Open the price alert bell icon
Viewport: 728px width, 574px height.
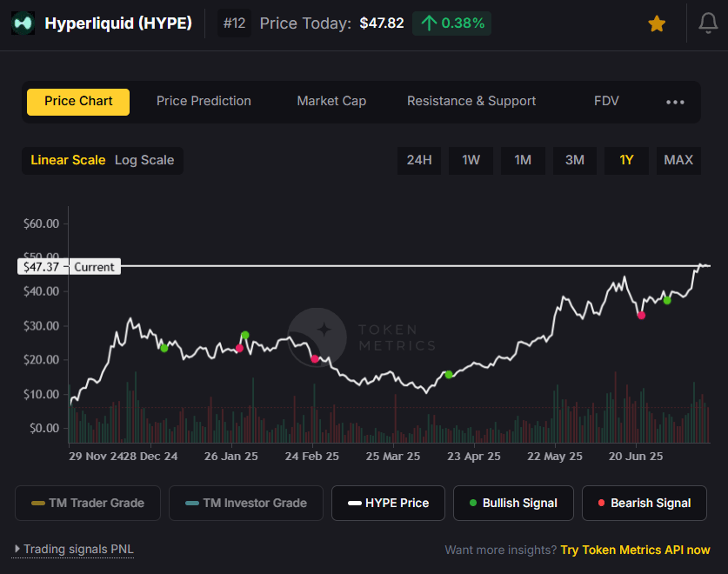pos(708,23)
